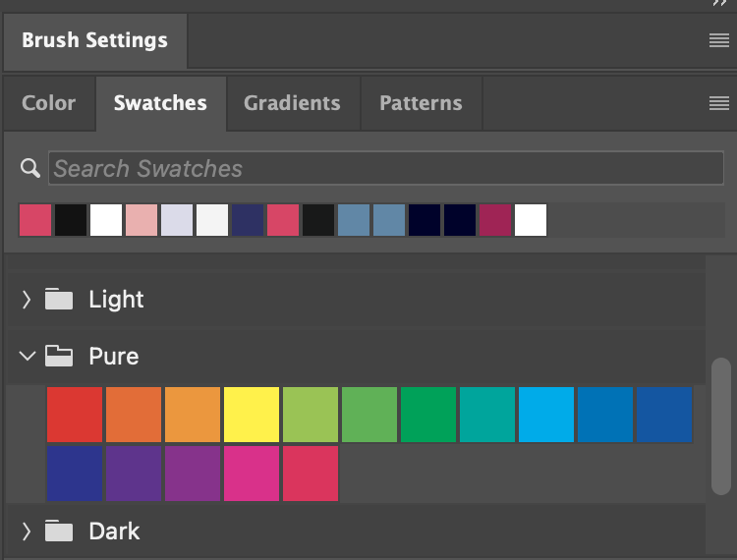Expand the Dark swatch group
737x560 pixels.
27,532
